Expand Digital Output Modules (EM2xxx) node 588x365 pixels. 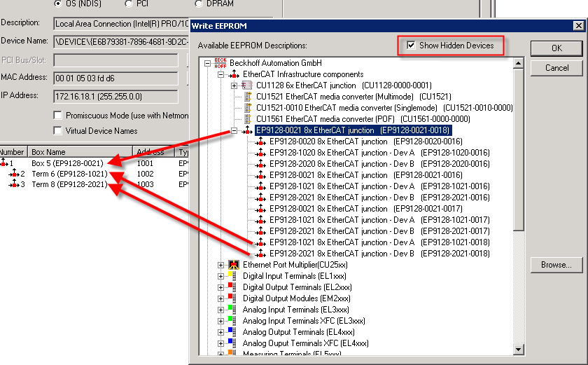click(221, 299)
